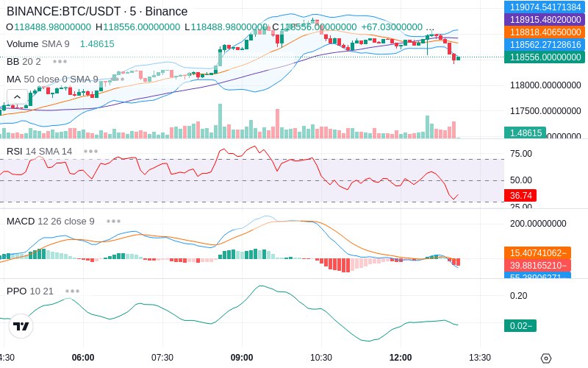Select the PPO 10 21 legend label
The width and height of the screenshot is (588, 368).
click(30, 291)
